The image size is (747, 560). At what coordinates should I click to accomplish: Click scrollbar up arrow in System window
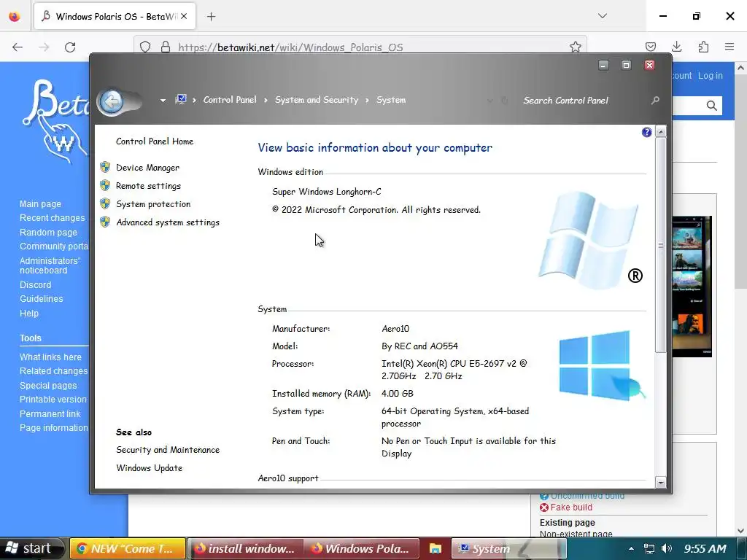660,131
